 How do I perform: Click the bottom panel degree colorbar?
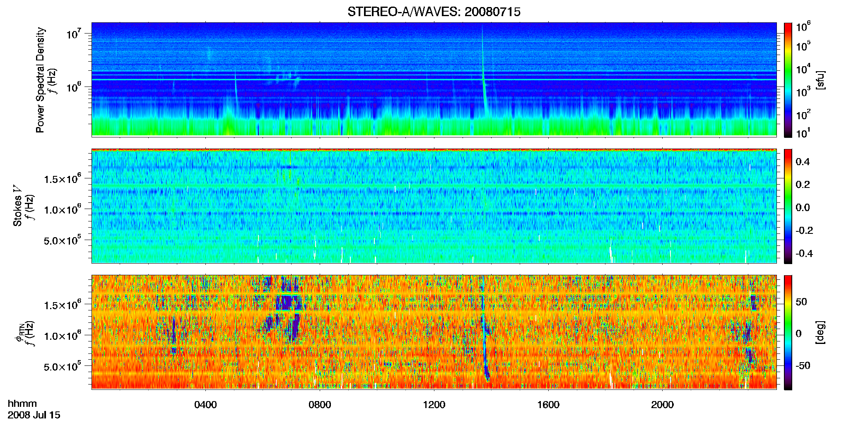point(788,332)
